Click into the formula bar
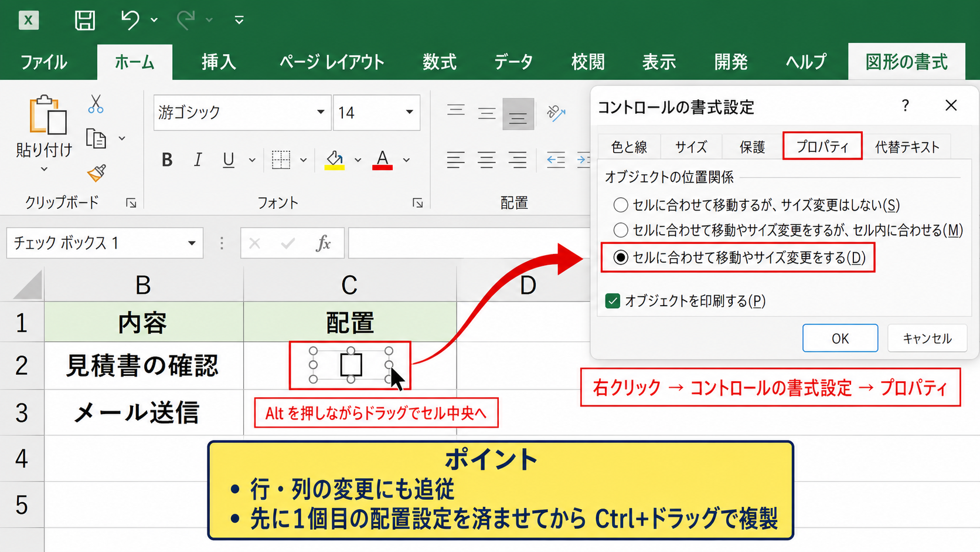 pyautogui.click(x=469, y=243)
